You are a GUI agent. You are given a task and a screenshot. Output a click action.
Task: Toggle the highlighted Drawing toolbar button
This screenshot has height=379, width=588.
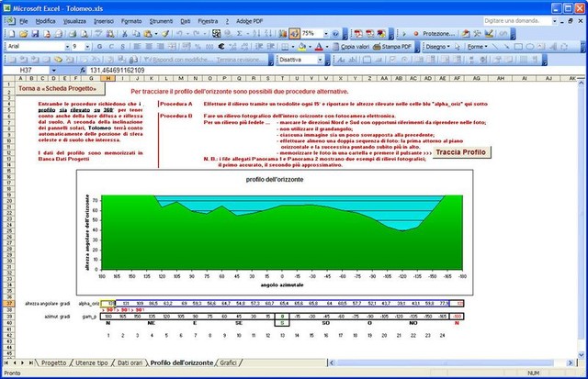[x=294, y=34]
